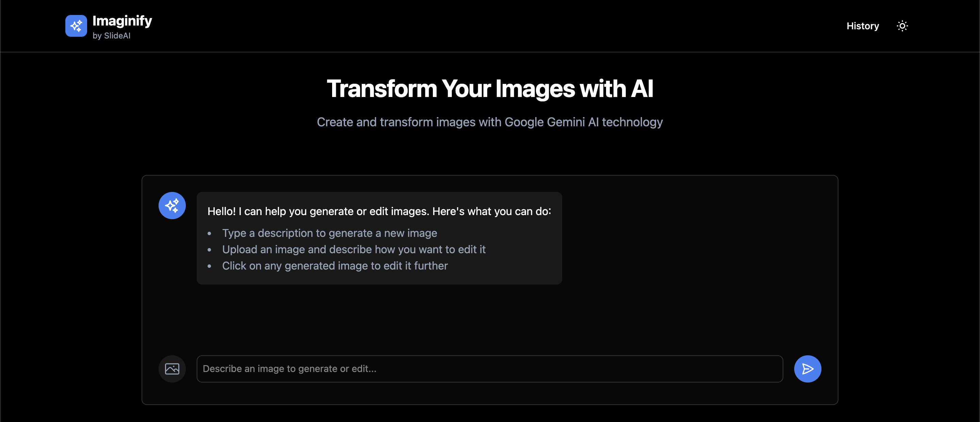Open History from the navigation bar
The image size is (980, 422).
863,26
